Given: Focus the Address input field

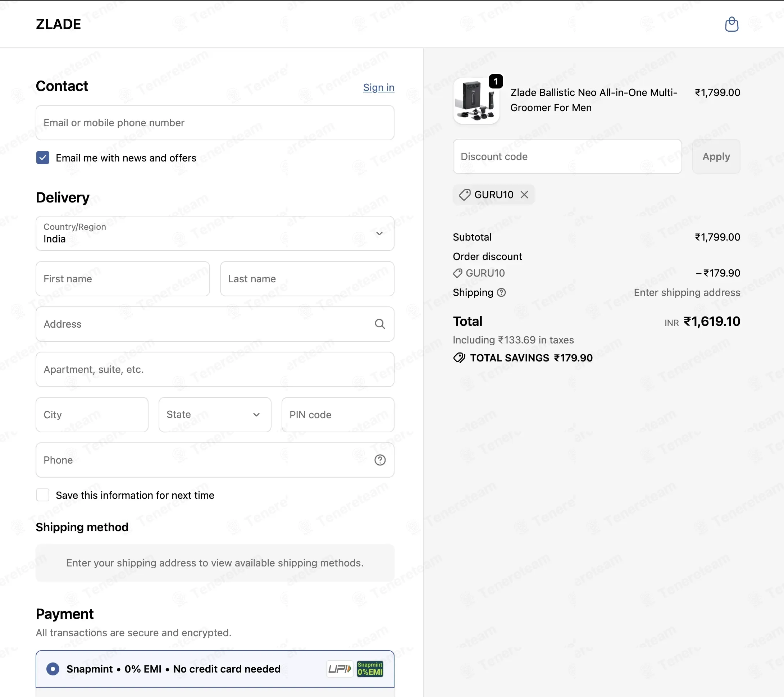Looking at the screenshot, I should coord(215,324).
